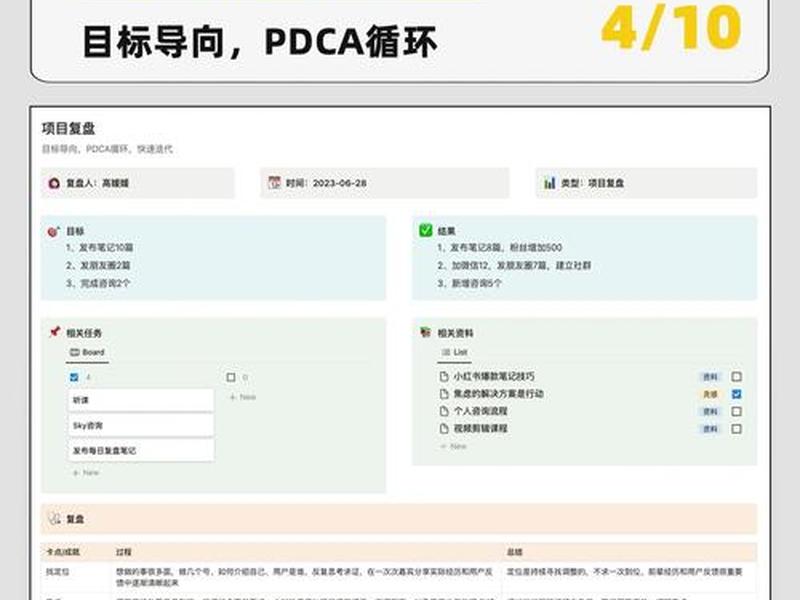Viewport: 800px width, 600px height.
Task: Click result line 2 about 加微信12
Action: [514, 265]
